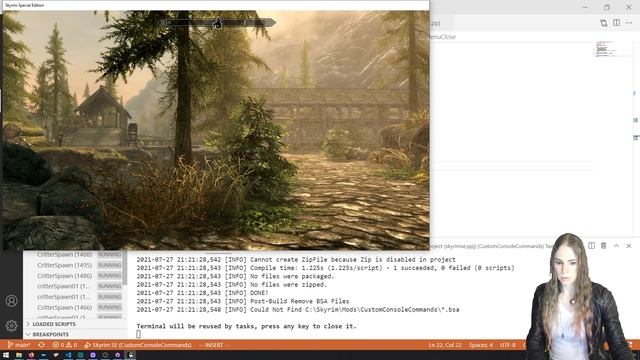The height and width of the screenshot is (360, 640).
Task: Select the CritterSpawn (1468) call stack row
Action: coord(73,254)
